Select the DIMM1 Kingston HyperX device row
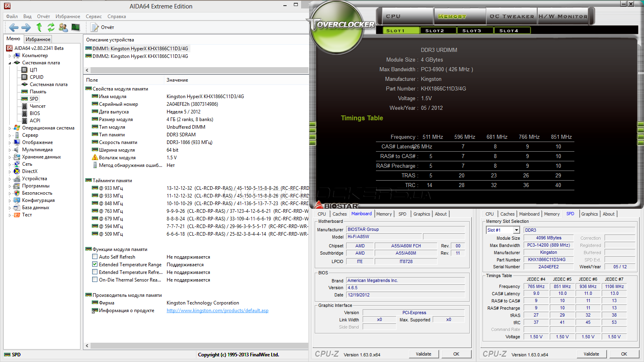The height and width of the screenshot is (362, 644). click(x=137, y=49)
